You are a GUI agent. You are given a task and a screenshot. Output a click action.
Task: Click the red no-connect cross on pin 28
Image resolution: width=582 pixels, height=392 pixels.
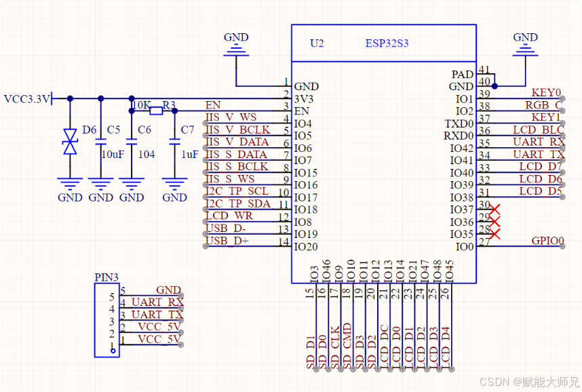coord(494,234)
